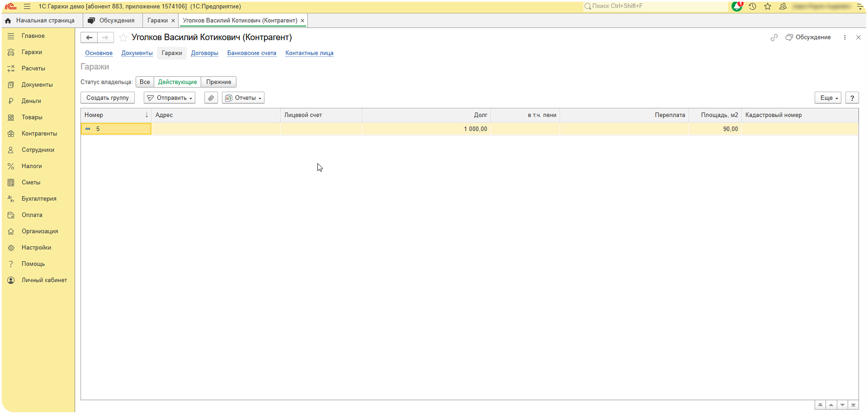Click the paperclip attachments icon
This screenshot has width=868, height=414.
pos(211,98)
